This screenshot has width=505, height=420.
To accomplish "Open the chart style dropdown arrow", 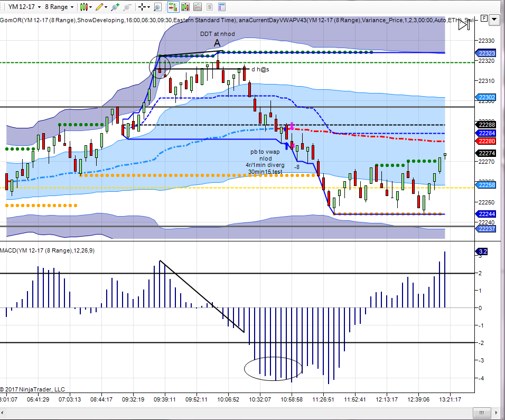I will (90, 7).
